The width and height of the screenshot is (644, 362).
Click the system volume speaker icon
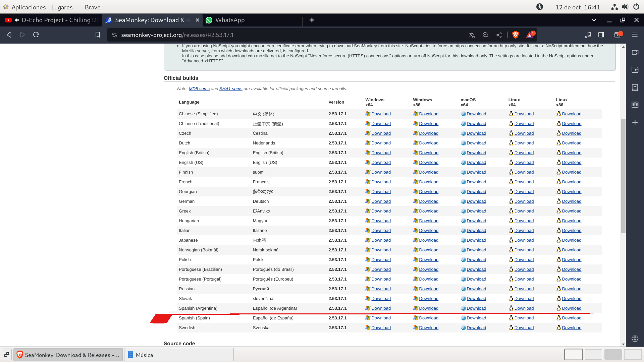625,7
